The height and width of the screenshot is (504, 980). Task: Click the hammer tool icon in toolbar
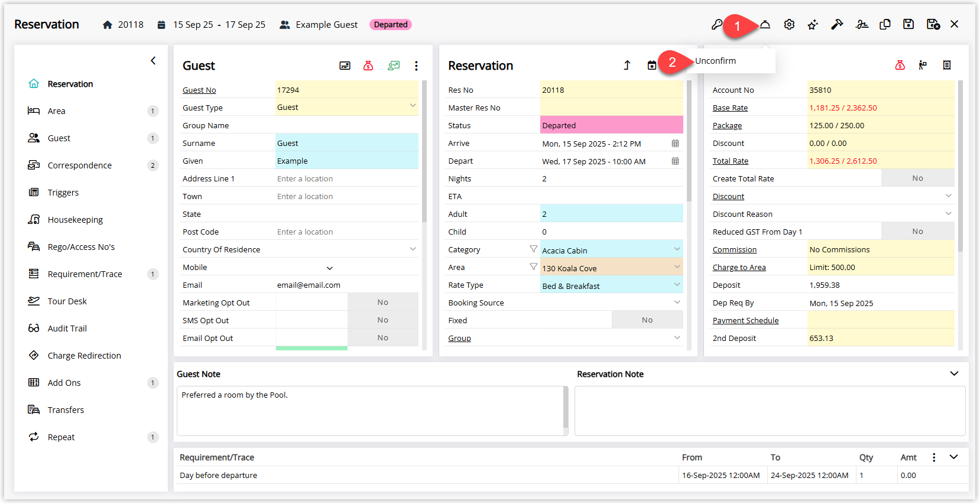coord(837,24)
